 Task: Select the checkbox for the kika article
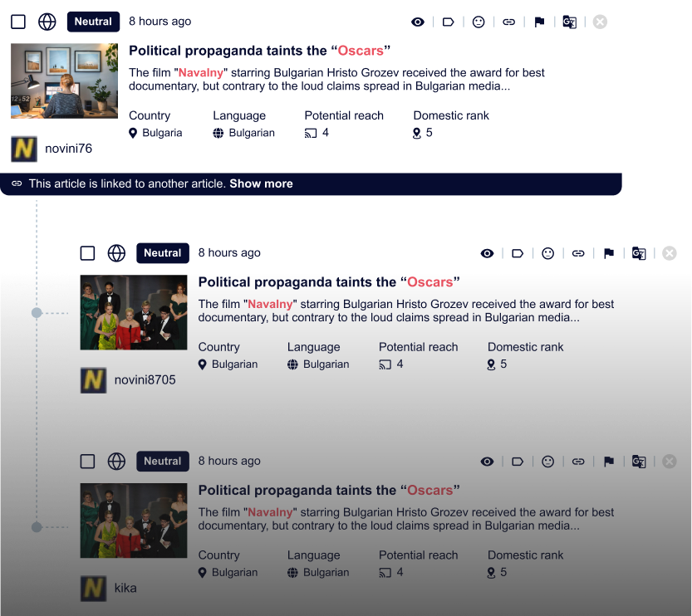pyautogui.click(x=87, y=462)
